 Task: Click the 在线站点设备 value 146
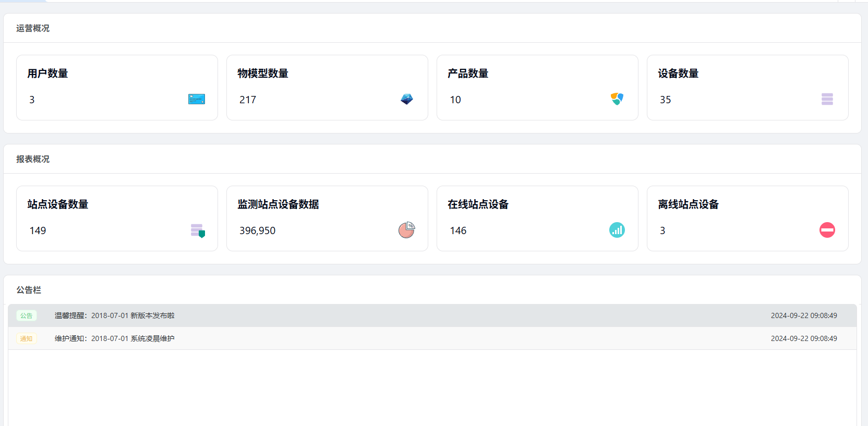[x=458, y=230]
